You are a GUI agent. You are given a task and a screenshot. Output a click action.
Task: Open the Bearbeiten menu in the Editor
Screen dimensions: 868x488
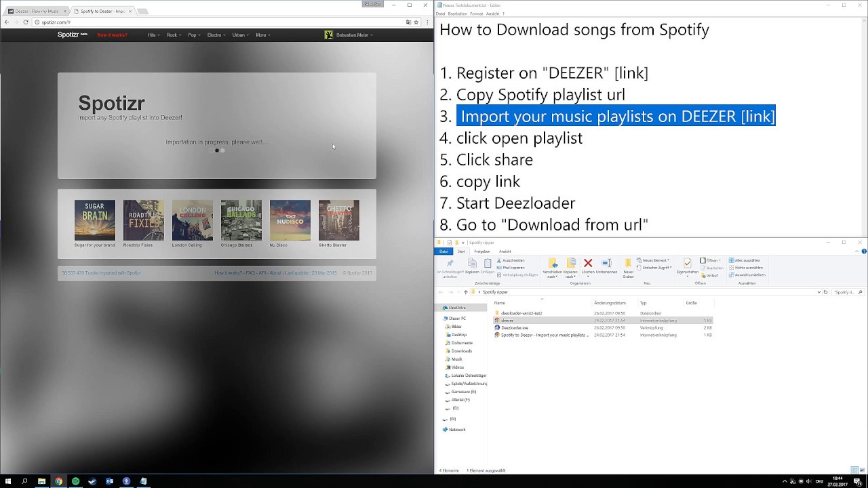tap(458, 14)
